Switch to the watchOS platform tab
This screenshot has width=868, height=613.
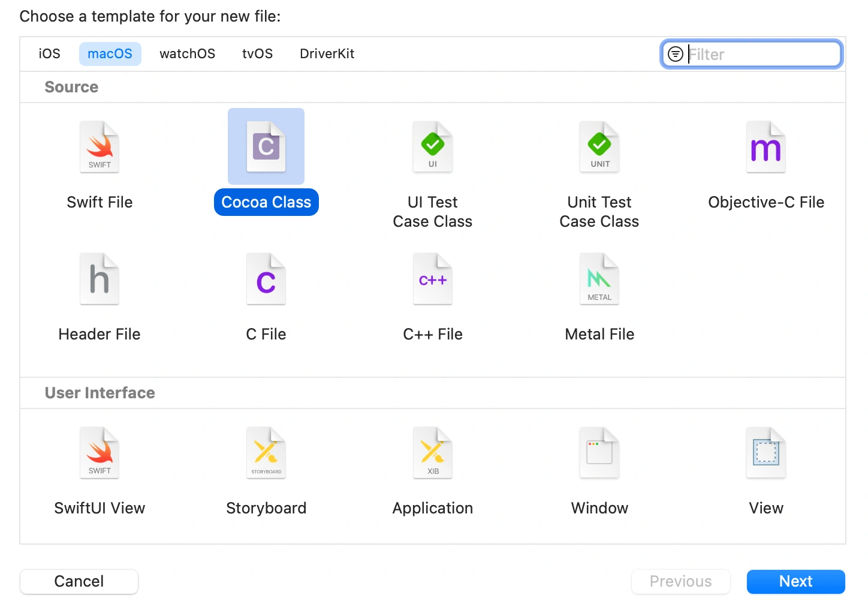pos(187,54)
